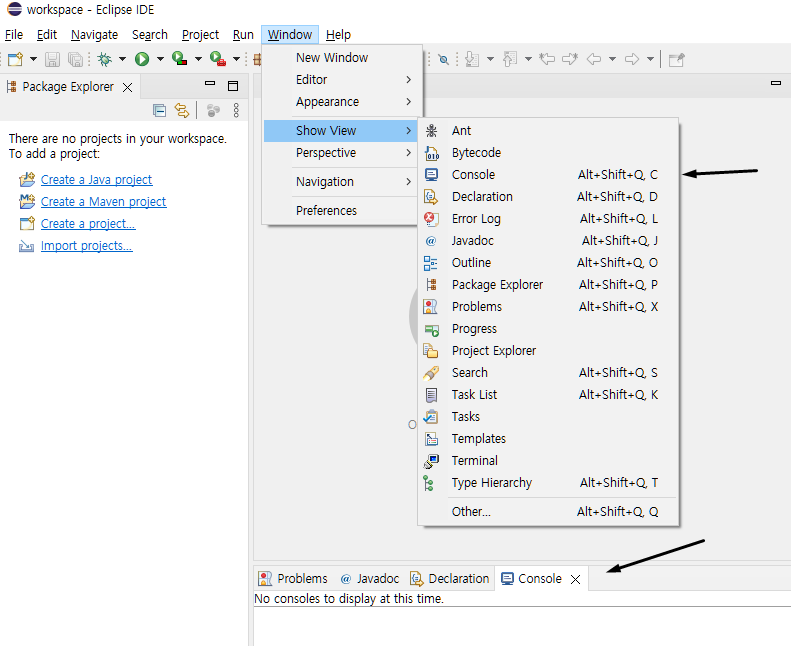The width and height of the screenshot is (791, 646).
Task: Click the Previous Annotation toolbar icon
Action: (x=510, y=59)
